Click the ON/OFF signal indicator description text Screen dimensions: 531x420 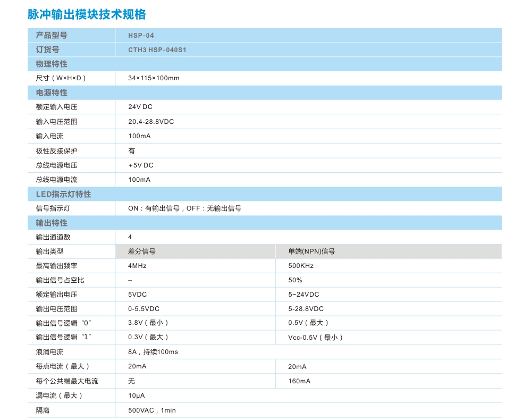pos(184,208)
